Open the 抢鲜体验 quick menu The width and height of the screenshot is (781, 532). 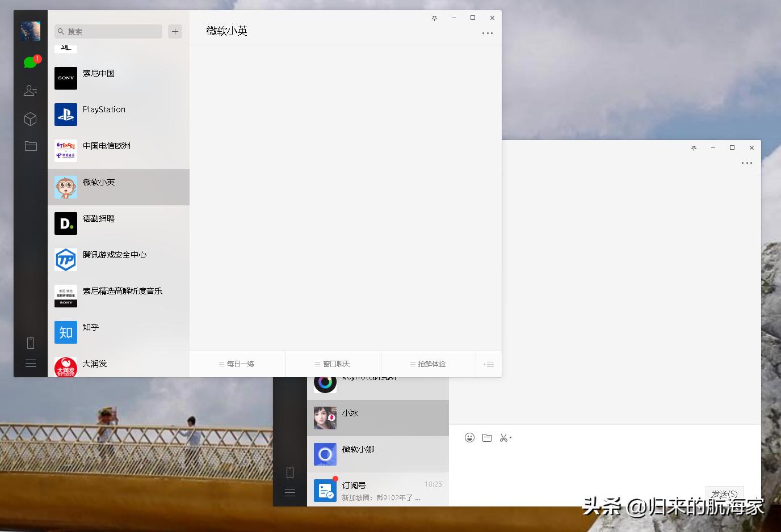pos(428,364)
